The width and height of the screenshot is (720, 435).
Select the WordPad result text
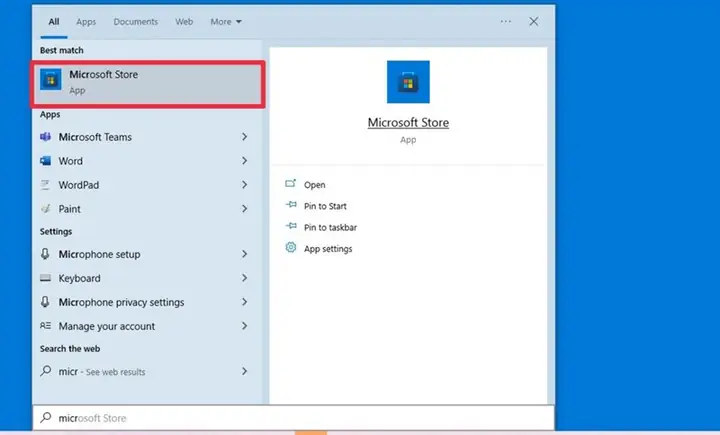pyautogui.click(x=79, y=185)
